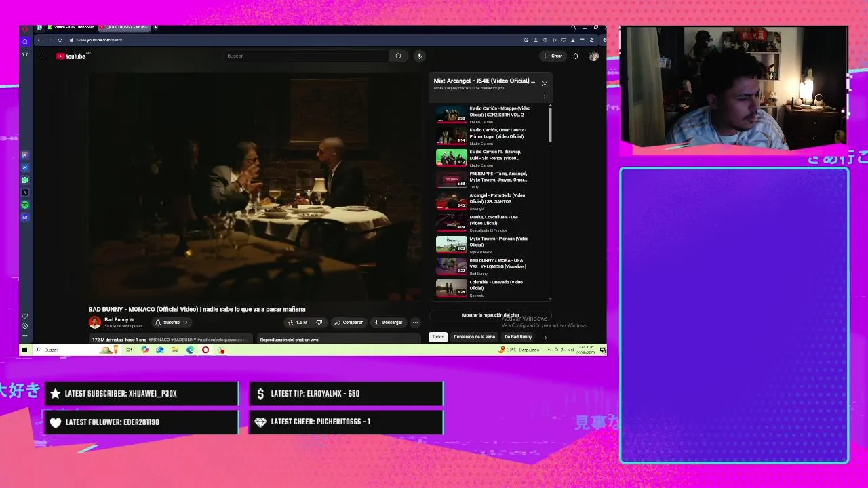The image size is (868, 488).
Task: Click the Descargar download button
Action: 388,323
